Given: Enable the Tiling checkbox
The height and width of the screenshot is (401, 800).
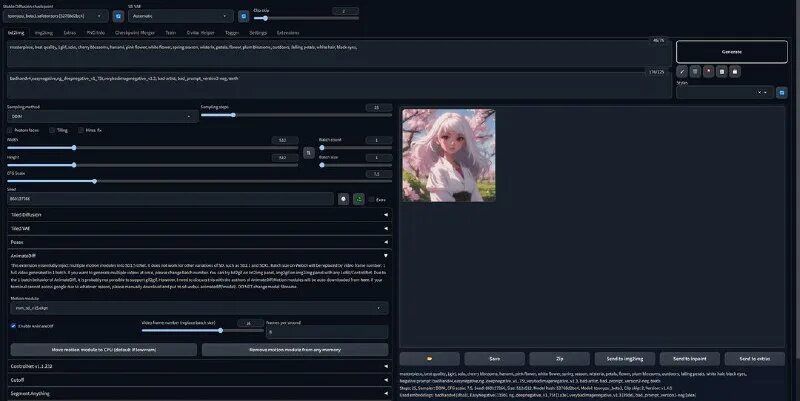Looking at the screenshot, I should tap(52, 130).
